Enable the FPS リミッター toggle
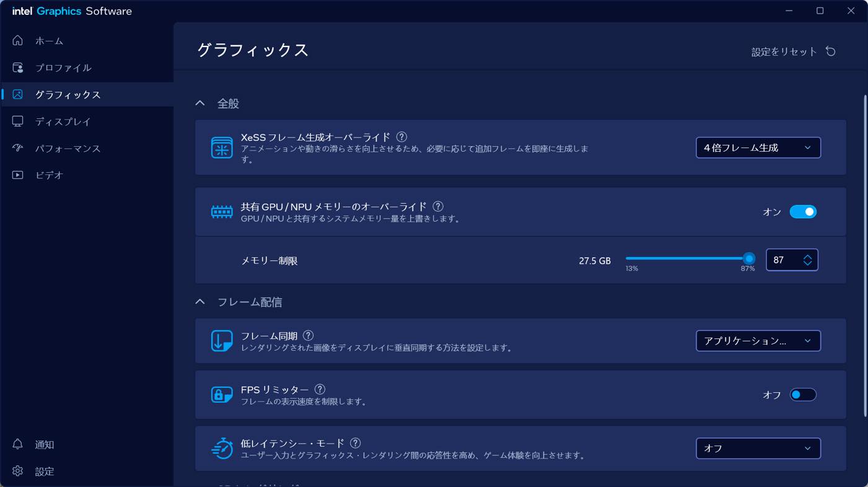This screenshot has height=487, width=868. (803, 395)
